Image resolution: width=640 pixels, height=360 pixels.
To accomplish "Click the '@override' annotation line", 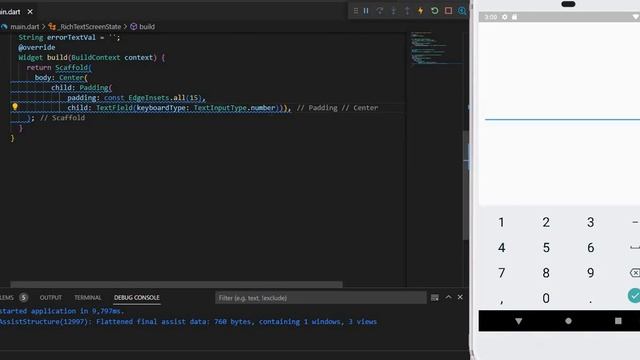I will (37, 47).
